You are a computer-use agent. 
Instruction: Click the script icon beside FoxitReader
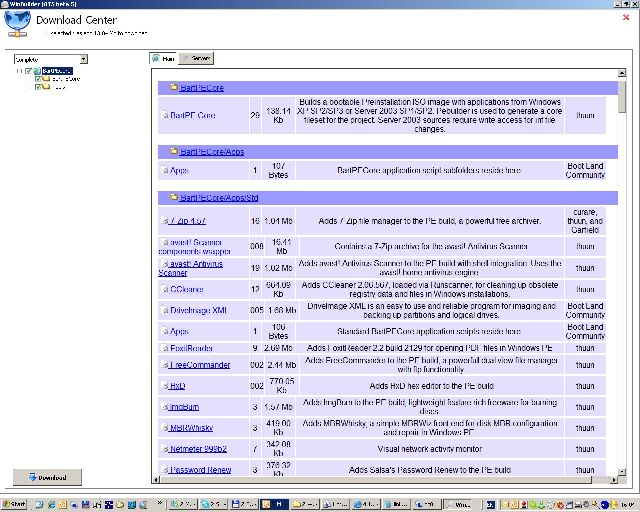(x=165, y=348)
